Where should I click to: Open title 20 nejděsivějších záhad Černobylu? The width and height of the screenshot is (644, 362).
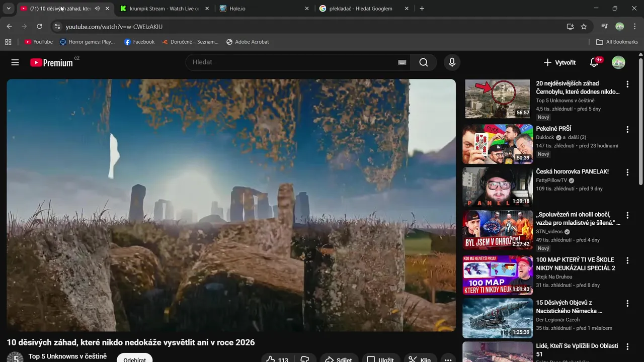(x=578, y=87)
